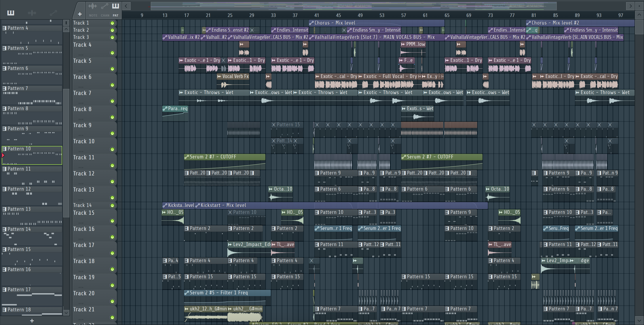The image size is (644, 325).
Task: Click the pattern icon beside Pattern 17 in the picker
Action: click(x=4, y=289)
